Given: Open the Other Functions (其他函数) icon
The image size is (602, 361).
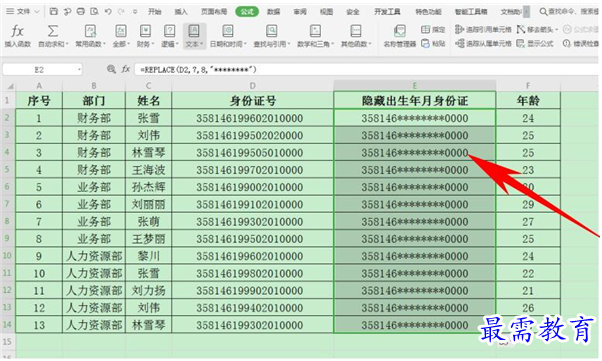Looking at the screenshot, I should pyautogui.click(x=356, y=31).
